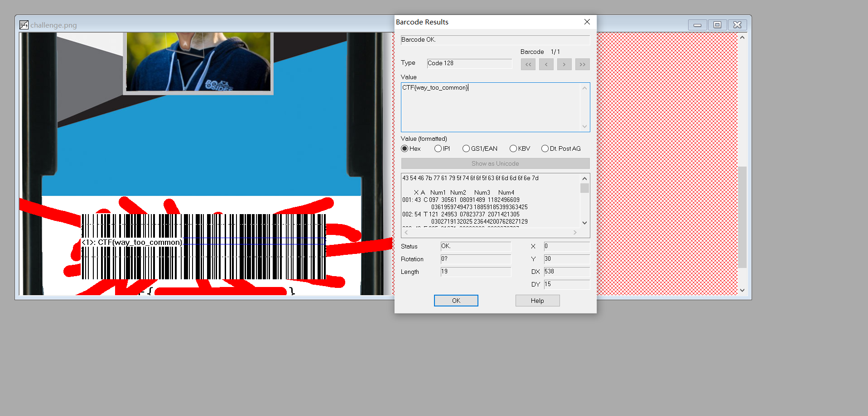The width and height of the screenshot is (868, 416).
Task: Jump to last barcode with >> button
Action: click(x=582, y=64)
